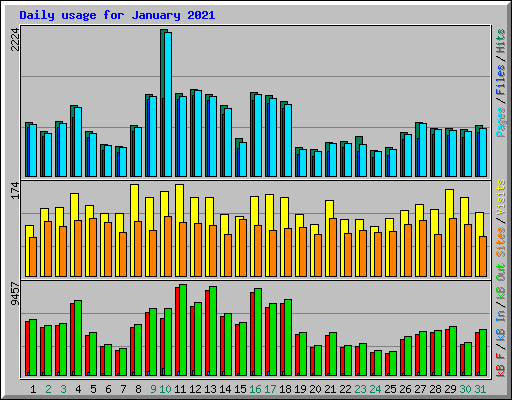Click the 'kB F' legend label
This screenshot has width=512, height=400.
point(501,365)
